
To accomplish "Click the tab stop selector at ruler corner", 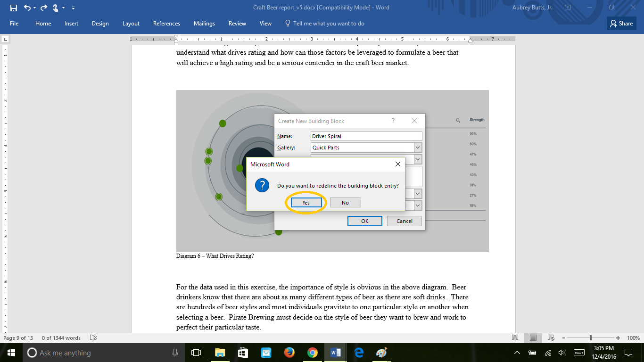I will click(5, 39).
